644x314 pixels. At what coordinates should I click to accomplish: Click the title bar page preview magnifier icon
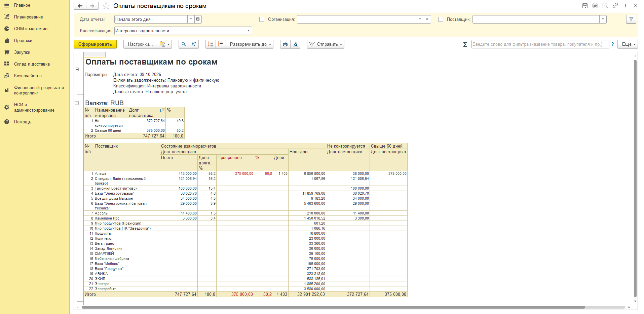(x=605, y=6)
